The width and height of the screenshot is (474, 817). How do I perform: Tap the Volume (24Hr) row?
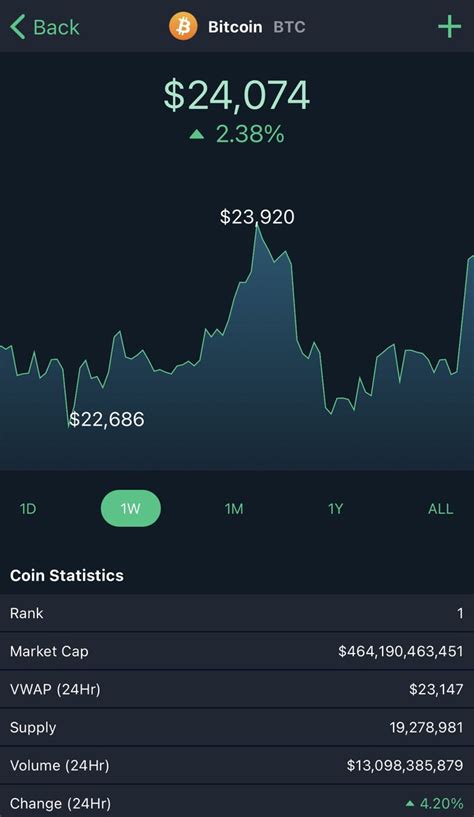[x=237, y=765]
